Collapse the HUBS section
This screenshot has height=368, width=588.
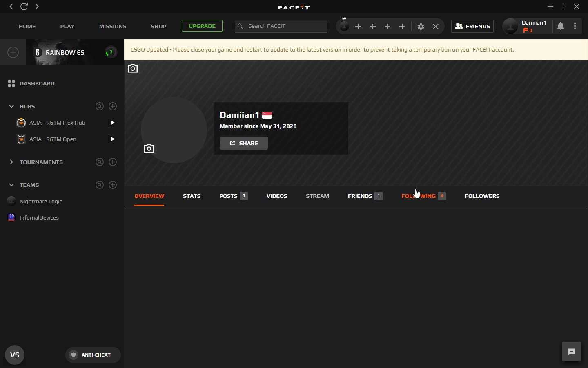tap(11, 106)
